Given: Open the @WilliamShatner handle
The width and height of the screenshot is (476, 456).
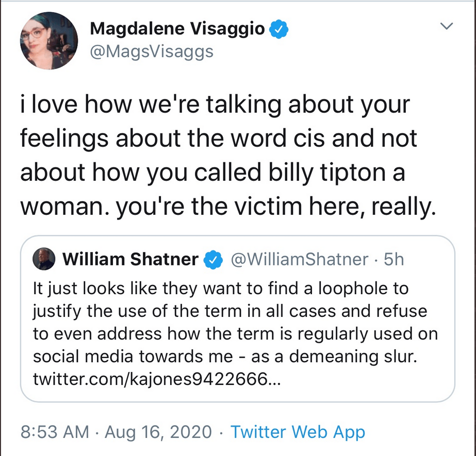Looking at the screenshot, I should tap(299, 260).
